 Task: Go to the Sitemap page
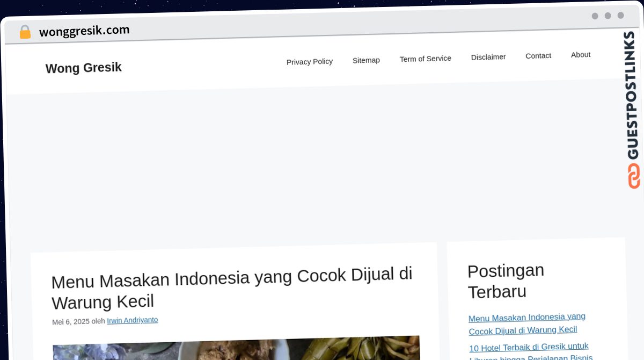(x=366, y=60)
